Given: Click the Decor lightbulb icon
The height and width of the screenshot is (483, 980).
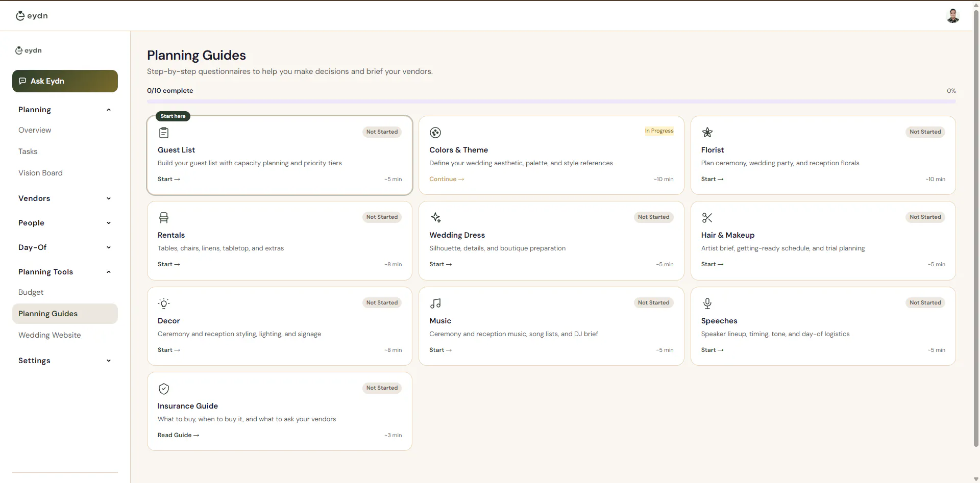Looking at the screenshot, I should [164, 303].
